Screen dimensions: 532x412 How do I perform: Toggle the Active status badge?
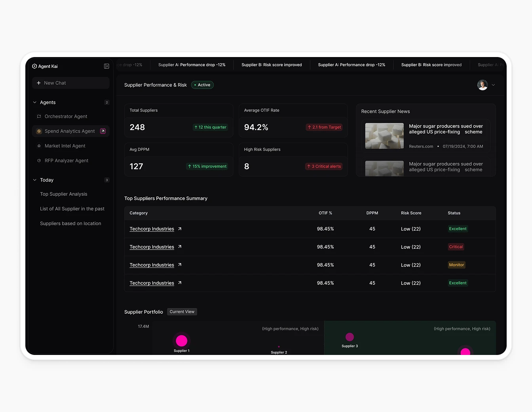[x=202, y=85]
